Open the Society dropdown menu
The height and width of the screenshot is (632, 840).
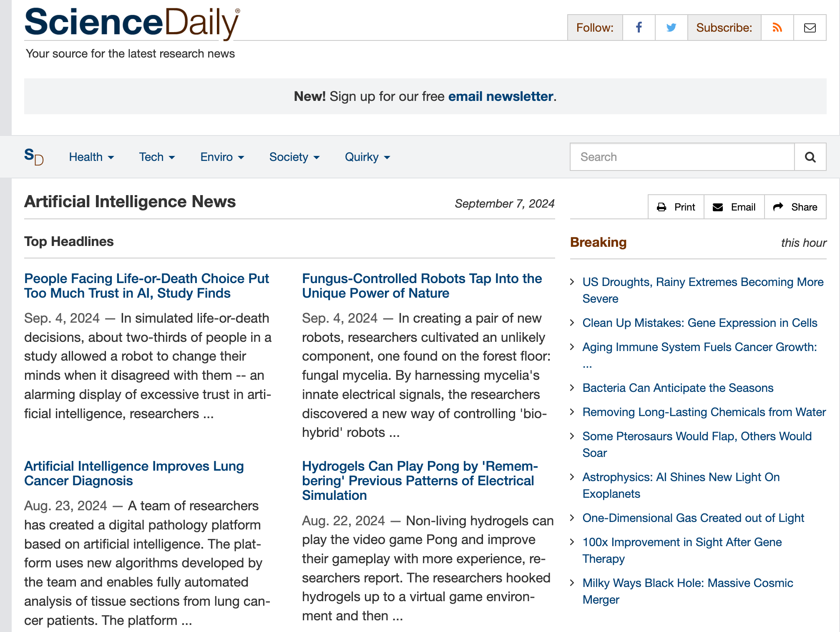(x=294, y=157)
